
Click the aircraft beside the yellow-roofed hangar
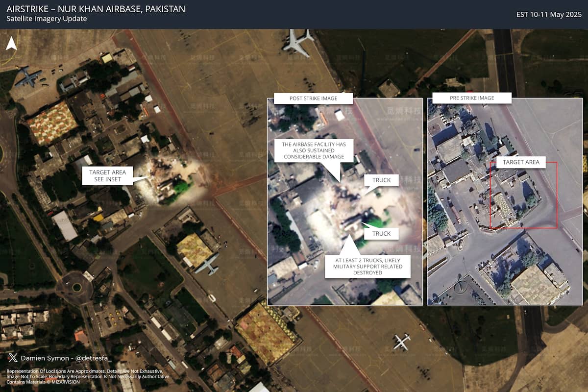point(207,264)
